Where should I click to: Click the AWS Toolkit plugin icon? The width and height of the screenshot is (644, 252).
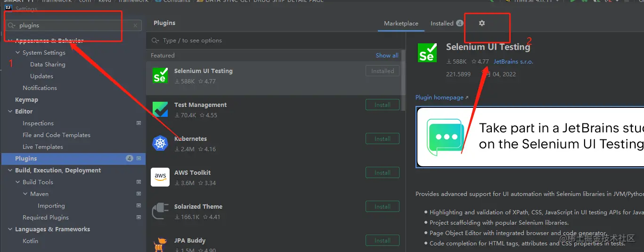160,177
